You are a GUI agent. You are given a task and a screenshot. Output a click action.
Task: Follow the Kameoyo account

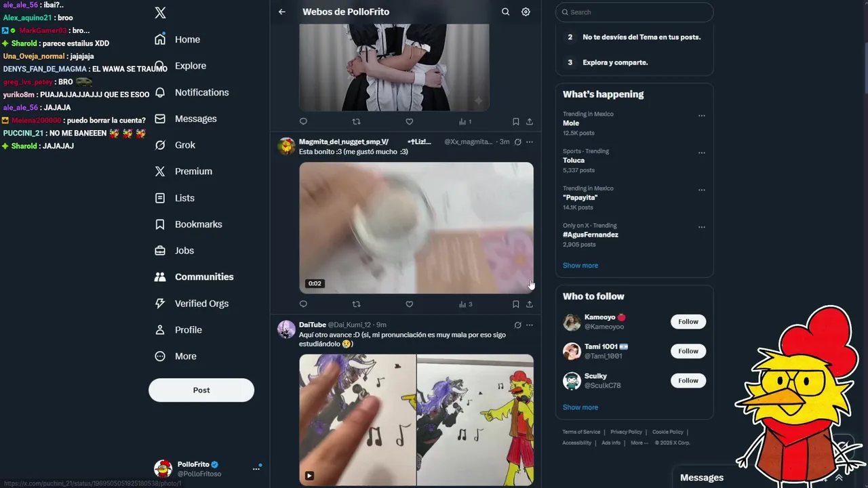click(688, 322)
